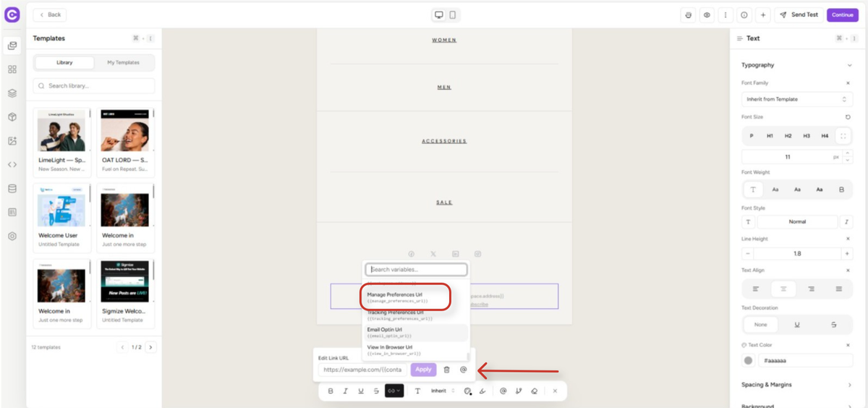Select View In Browser Url variable
Screen dimensions: 868x408
[x=415, y=350]
